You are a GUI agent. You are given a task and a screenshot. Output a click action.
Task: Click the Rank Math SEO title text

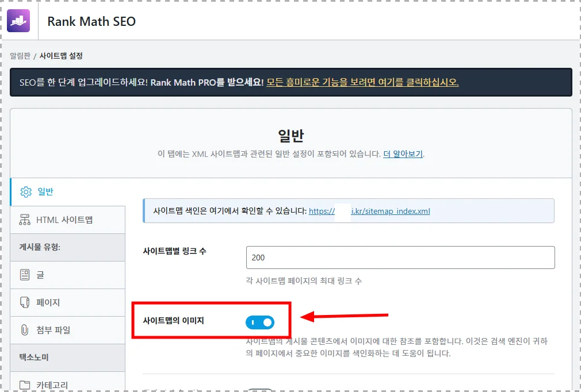tap(91, 21)
